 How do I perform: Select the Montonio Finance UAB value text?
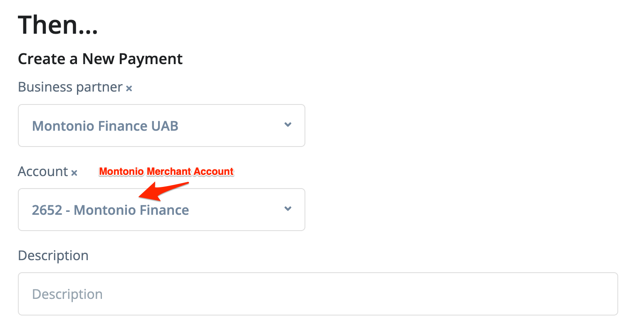click(105, 126)
